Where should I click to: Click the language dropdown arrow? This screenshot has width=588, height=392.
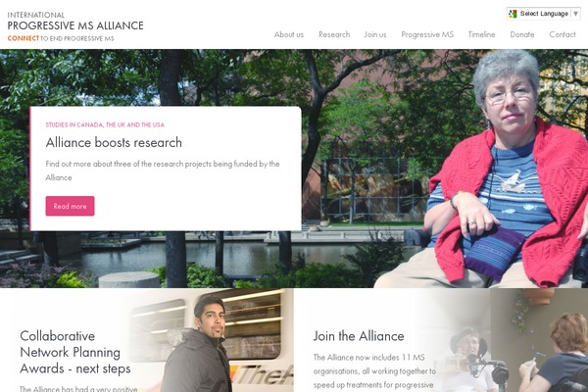[x=575, y=14]
